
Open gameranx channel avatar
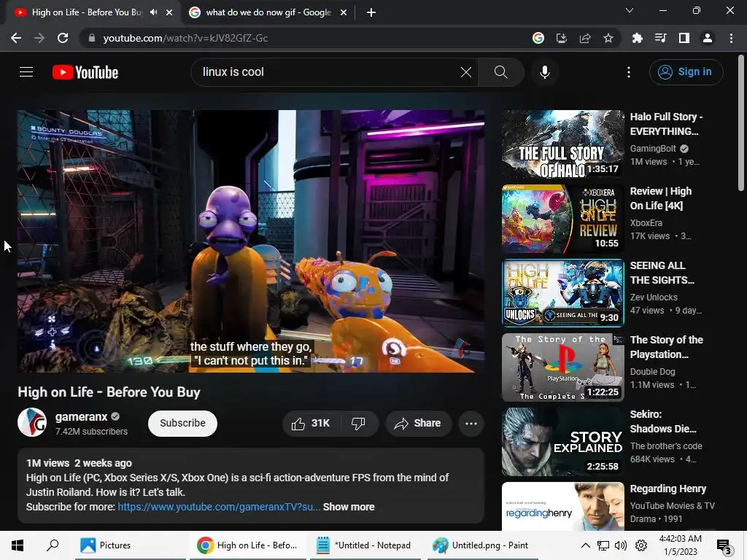tap(32, 422)
